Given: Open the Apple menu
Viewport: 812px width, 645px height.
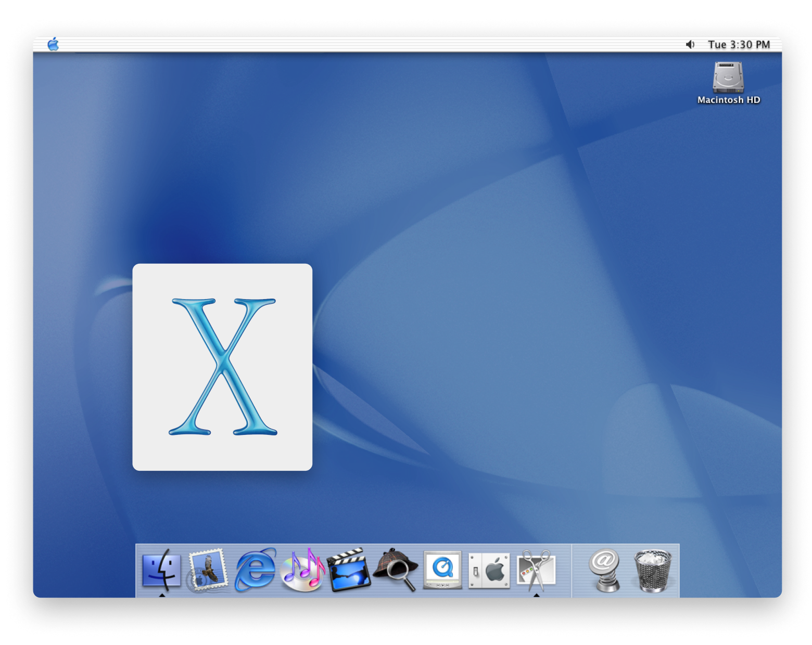Looking at the screenshot, I should [53, 44].
